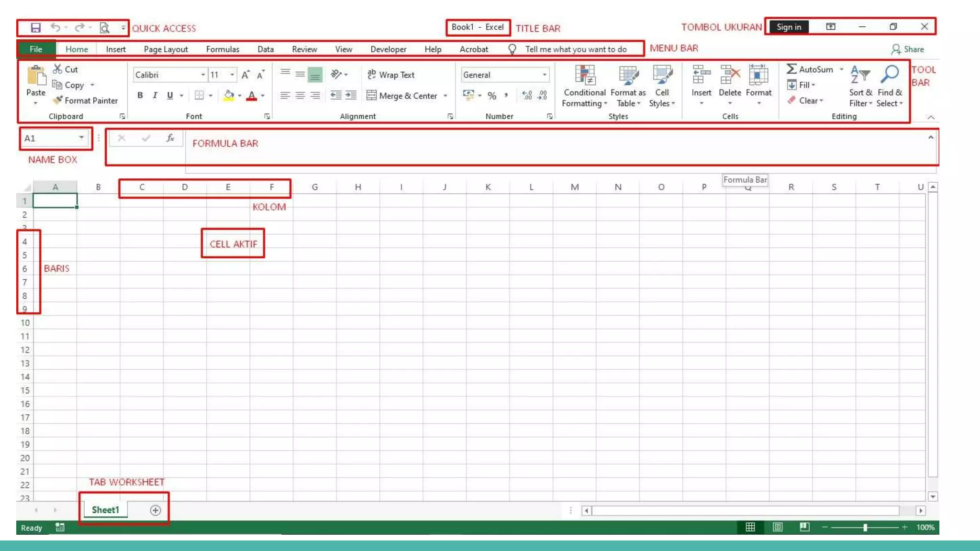
Task: Click the Cut scissors icon
Action: tap(57, 69)
